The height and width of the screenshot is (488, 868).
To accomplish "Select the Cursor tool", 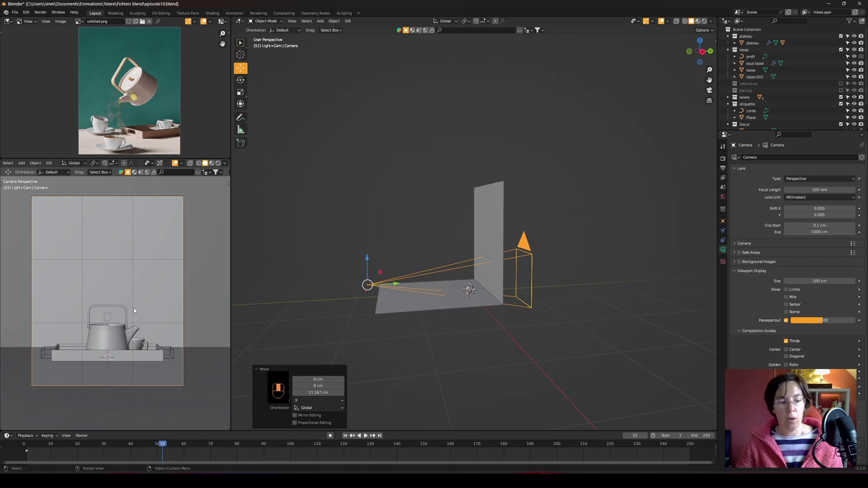I will [x=241, y=55].
